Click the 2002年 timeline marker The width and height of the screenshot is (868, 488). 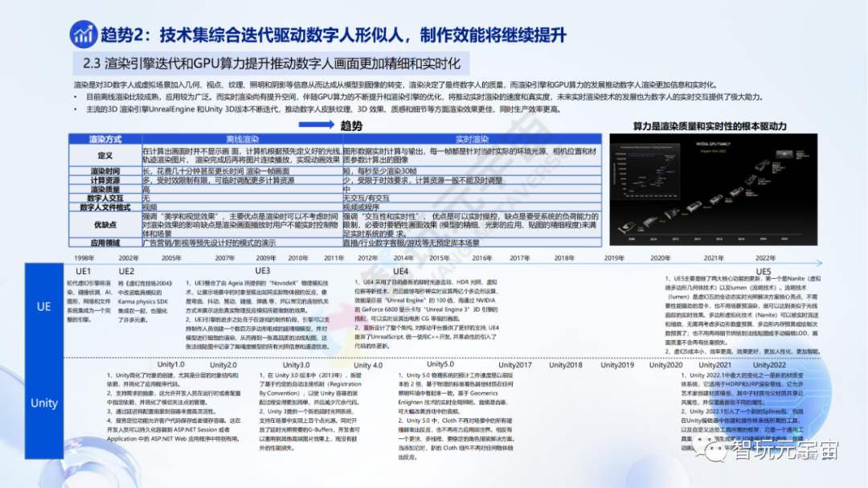point(129,258)
